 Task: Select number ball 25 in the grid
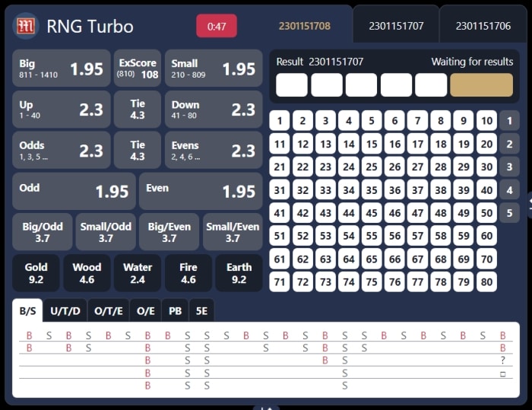point(372,167)
